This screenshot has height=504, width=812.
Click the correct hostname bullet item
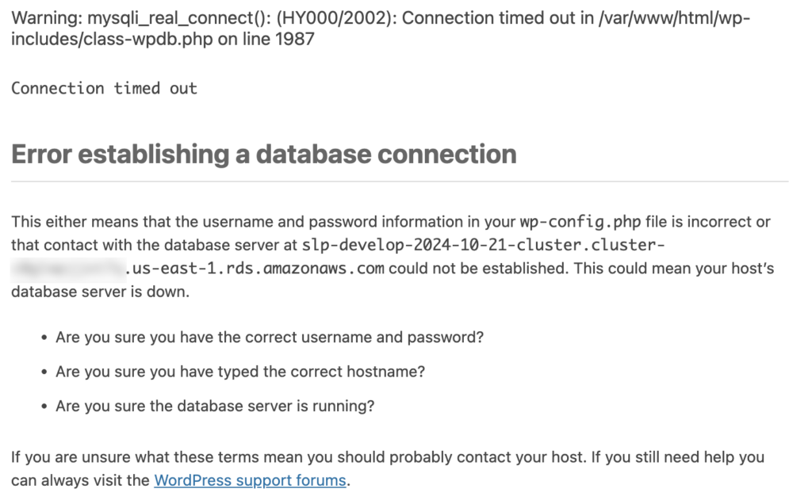point(240,372)
